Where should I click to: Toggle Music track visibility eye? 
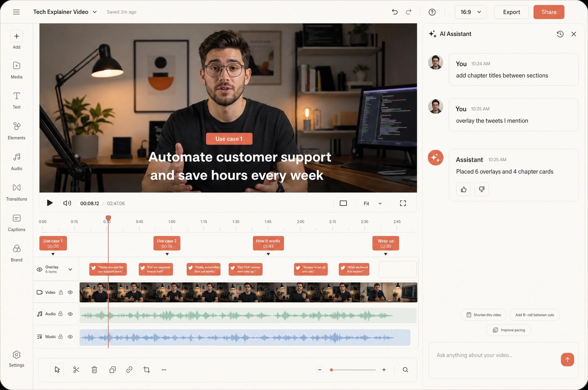[x=70, y=337]
